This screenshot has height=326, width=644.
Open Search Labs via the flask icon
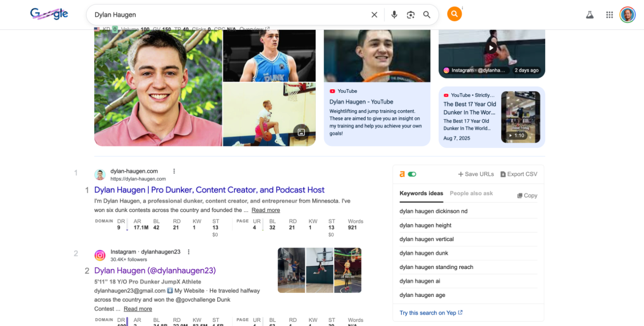[590, 14]
